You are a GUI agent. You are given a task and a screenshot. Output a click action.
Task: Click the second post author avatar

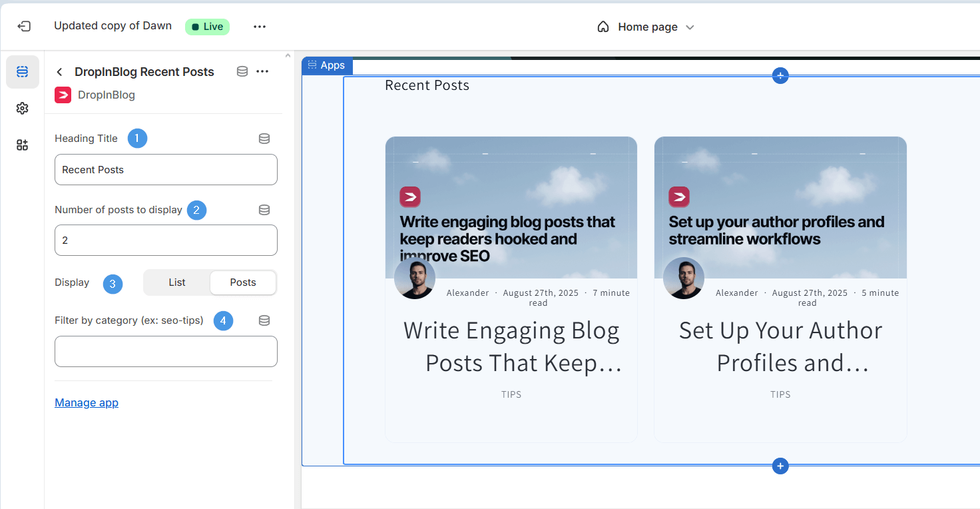coord(684,278)
